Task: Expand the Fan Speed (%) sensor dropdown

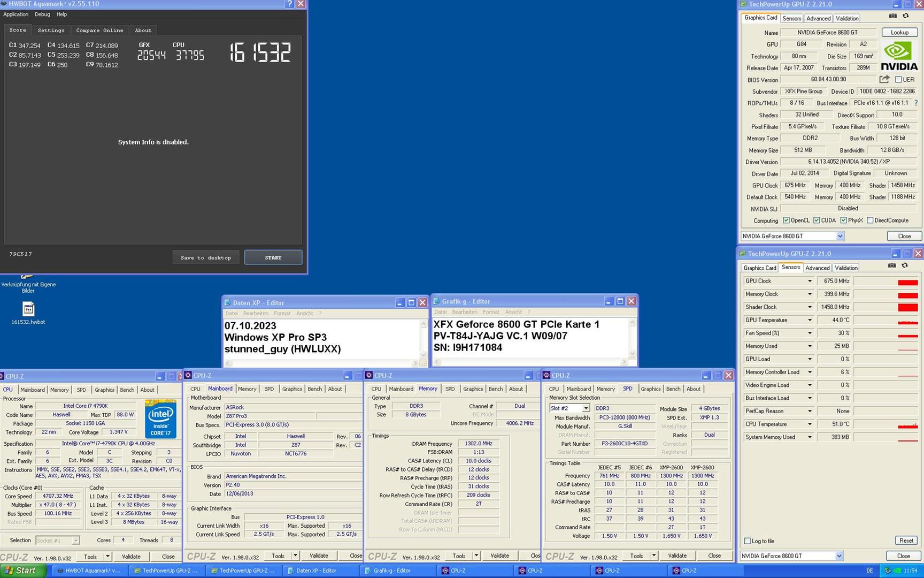Action: click(810, 333)
